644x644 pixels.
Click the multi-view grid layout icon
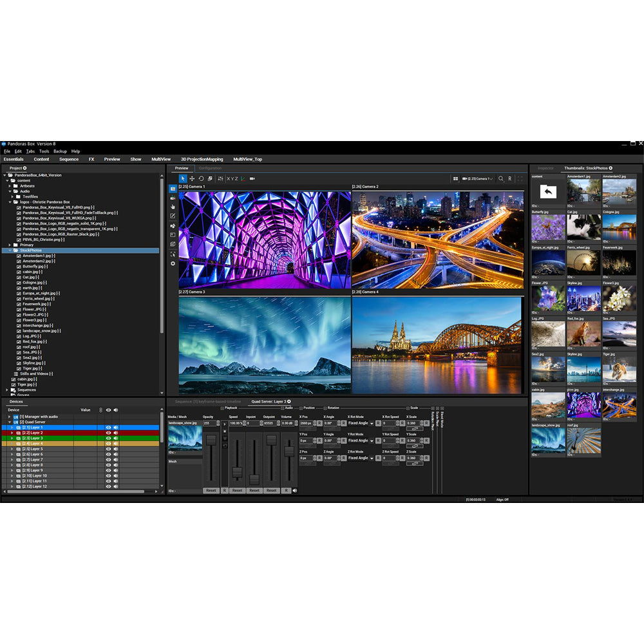tap(455, 178)
